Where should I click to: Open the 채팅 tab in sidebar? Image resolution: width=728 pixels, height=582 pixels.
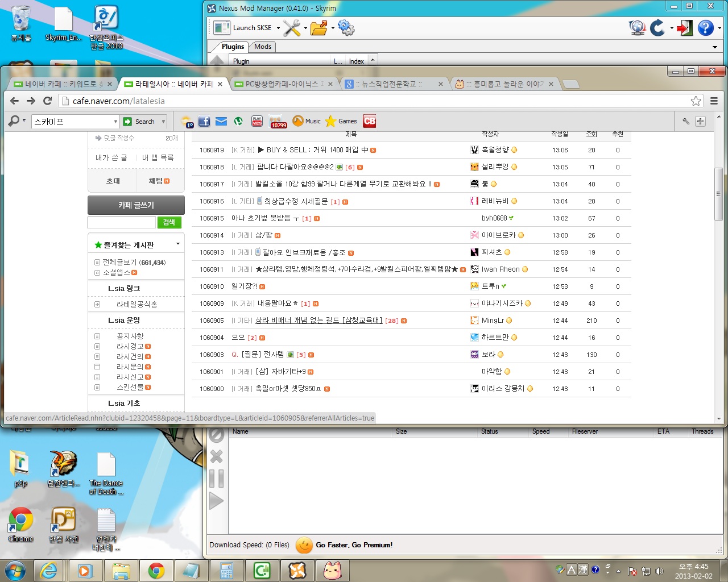tap(159, 181)
